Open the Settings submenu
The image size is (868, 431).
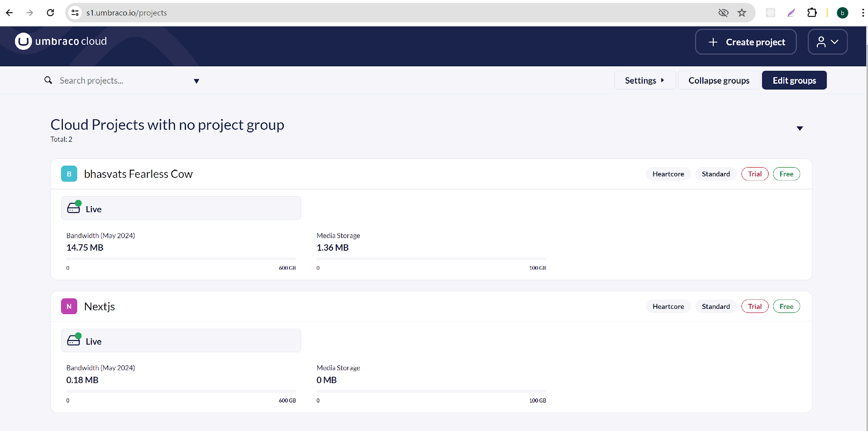(644, 81)
